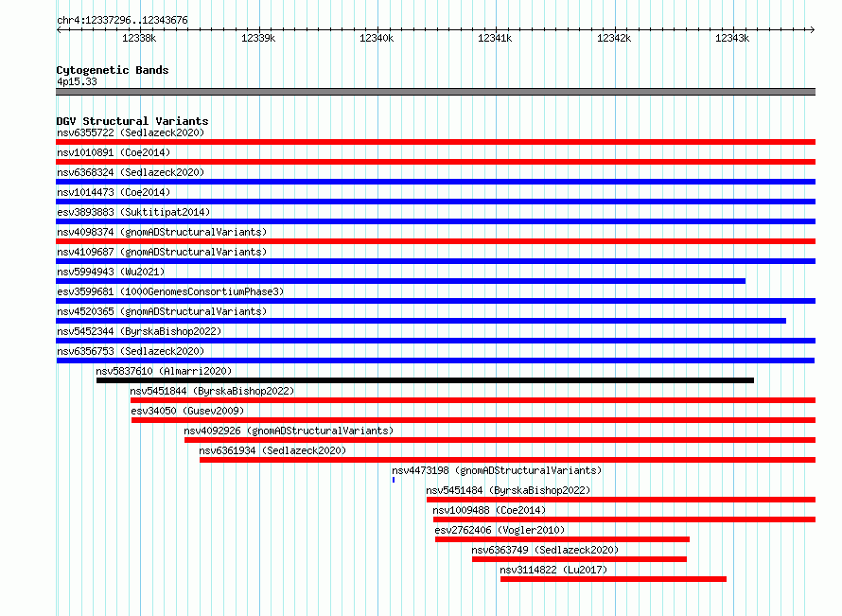Open the nsv6368324 (Sedlazeck2020) label
842x616 pixels.
coord(131,172)
